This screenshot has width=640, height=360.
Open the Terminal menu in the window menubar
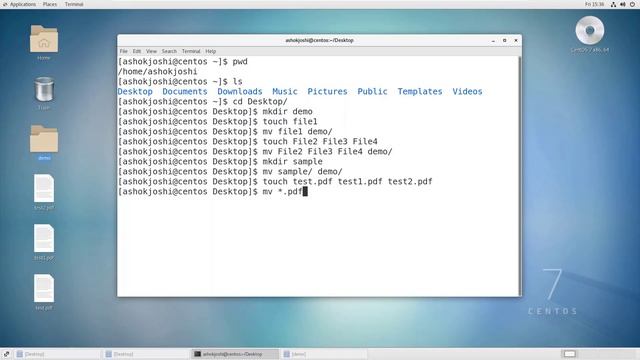coord(191,51)
